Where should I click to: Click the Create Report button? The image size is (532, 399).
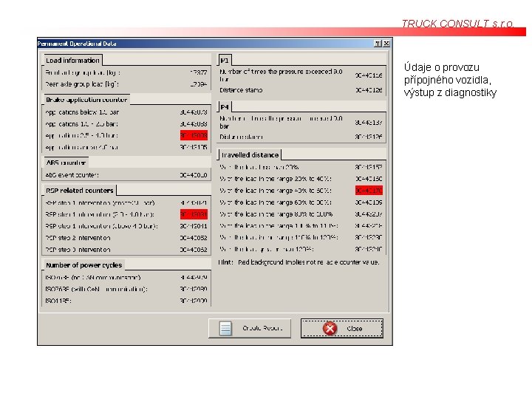250,328
